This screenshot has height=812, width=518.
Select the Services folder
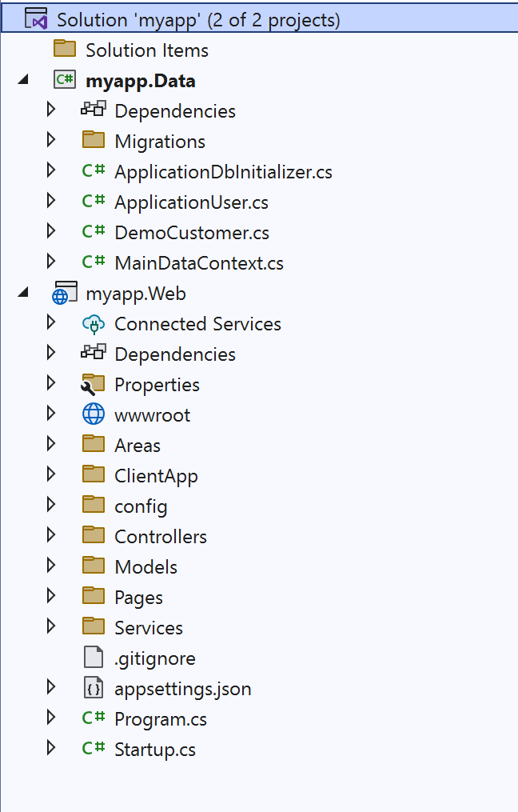click(x=148, y=628)
